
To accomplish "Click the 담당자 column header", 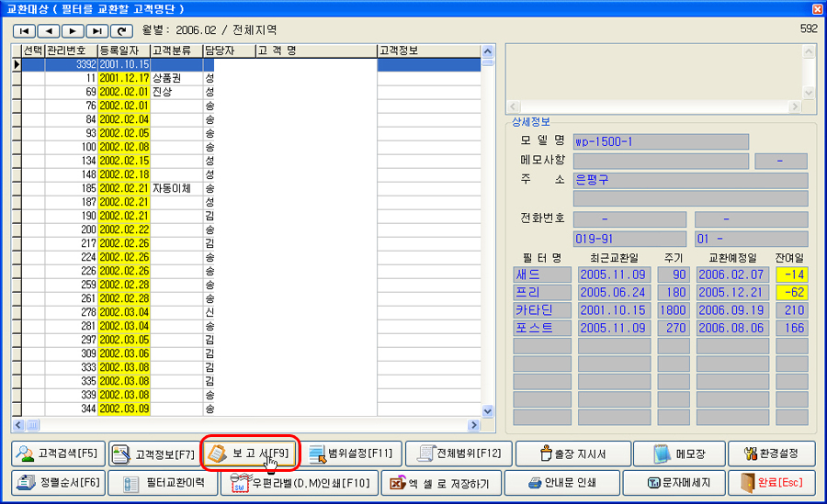I will pos(230,50).
